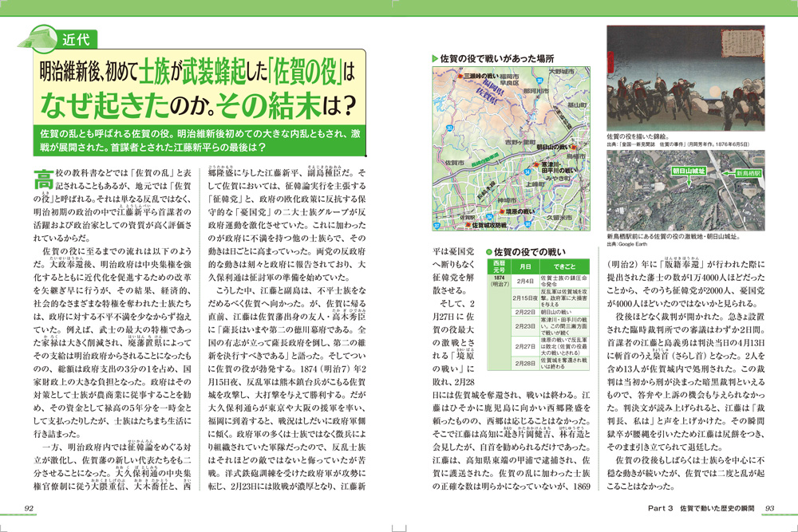Click the 出典：Google Earth credit line

tap(627, 244)
